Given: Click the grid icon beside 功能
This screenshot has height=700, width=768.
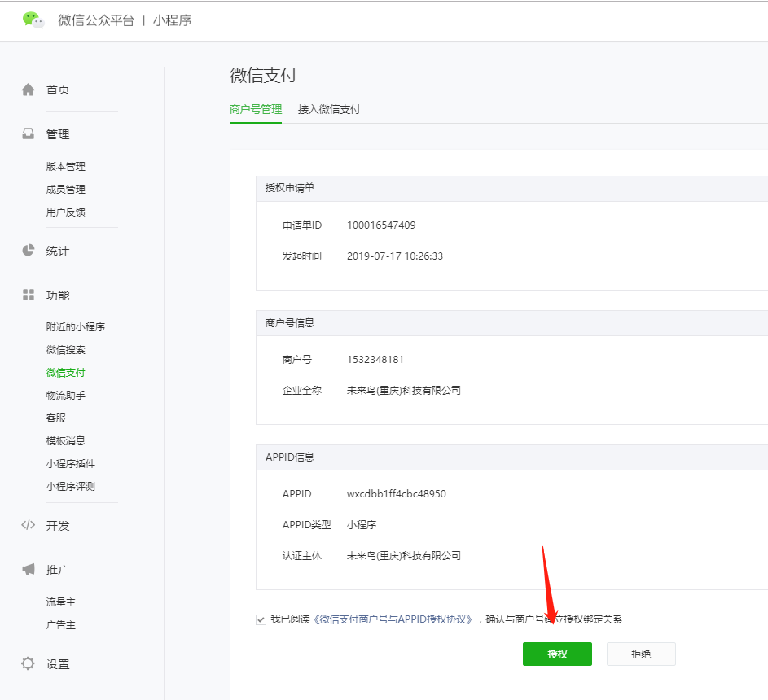Looking at the screenshot, I should click(x=29, y=295).
